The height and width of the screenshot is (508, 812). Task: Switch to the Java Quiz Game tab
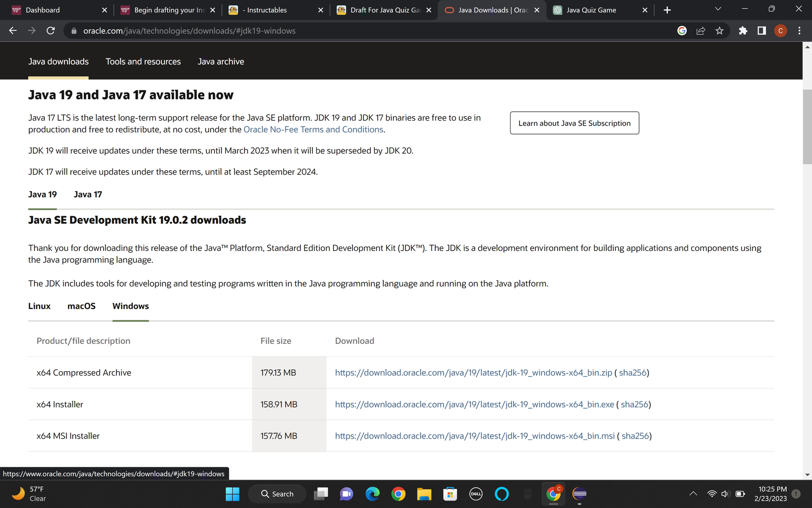600,10
